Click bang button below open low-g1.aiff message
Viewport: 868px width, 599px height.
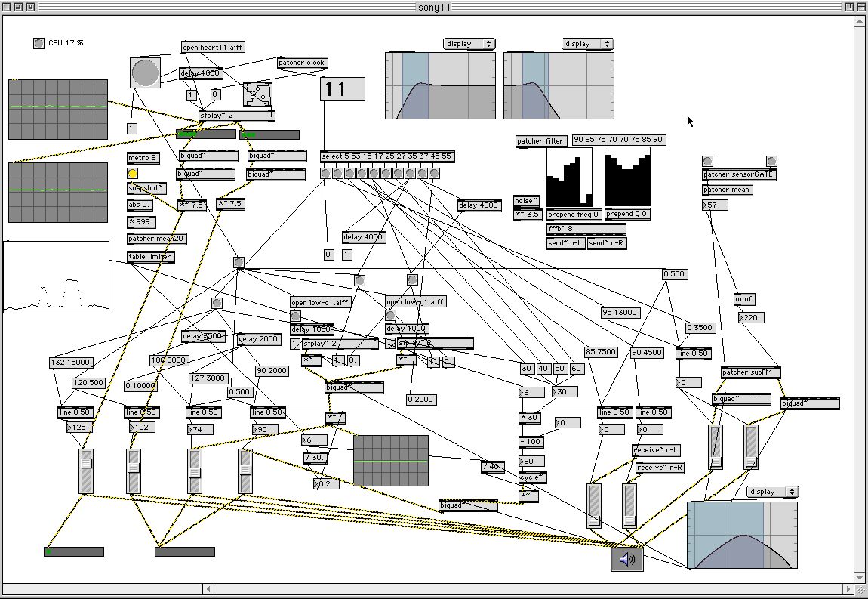tap(390, 316)
